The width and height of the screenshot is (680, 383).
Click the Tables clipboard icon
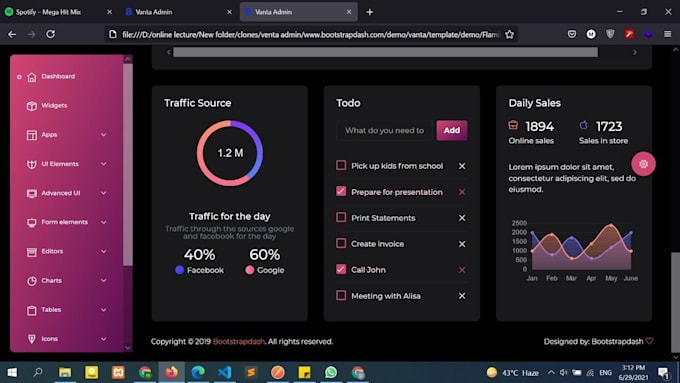click(x=32, y=310)
